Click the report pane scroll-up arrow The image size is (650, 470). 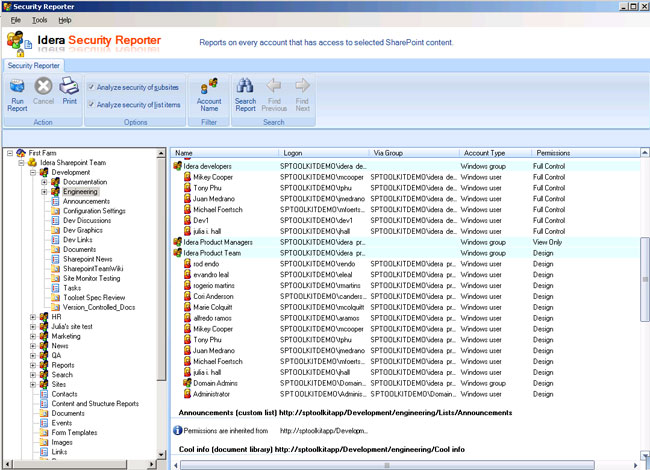pos(645,153)
